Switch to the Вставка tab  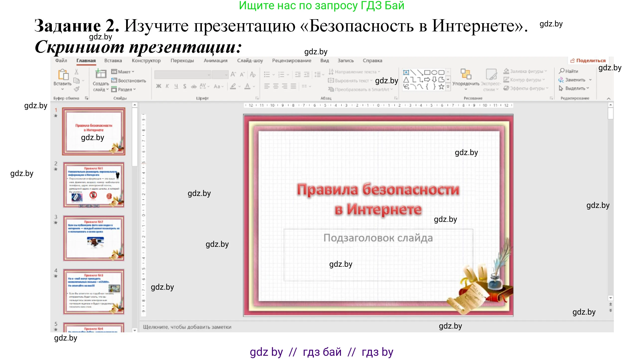click(114, 60)
